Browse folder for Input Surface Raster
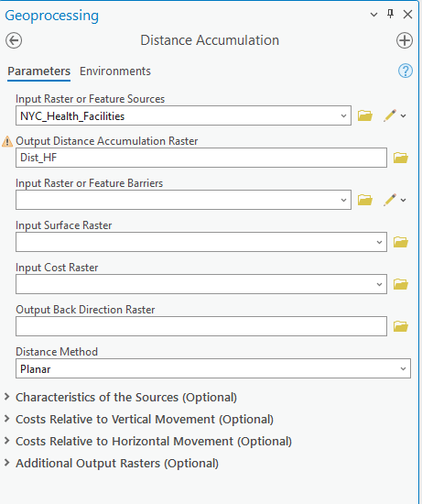The height and width of the screenshot is (504, 422). pos(401,242)
